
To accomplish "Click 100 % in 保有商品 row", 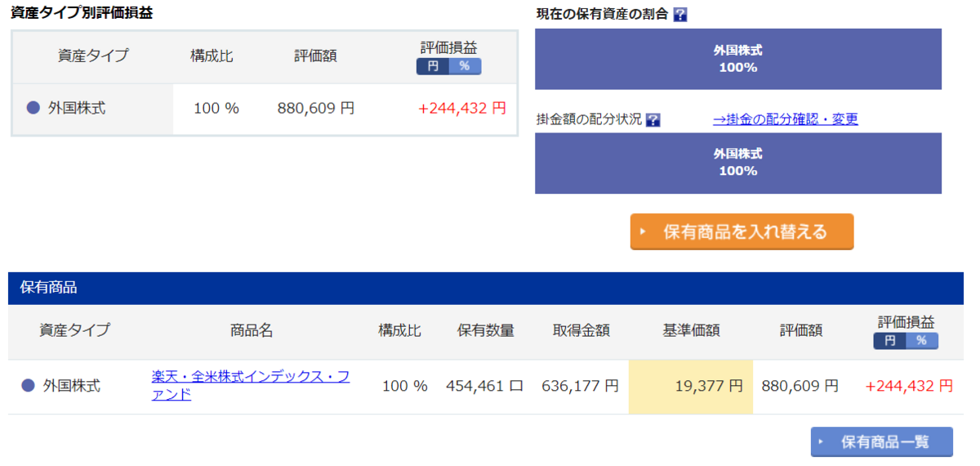I will 405,386.
